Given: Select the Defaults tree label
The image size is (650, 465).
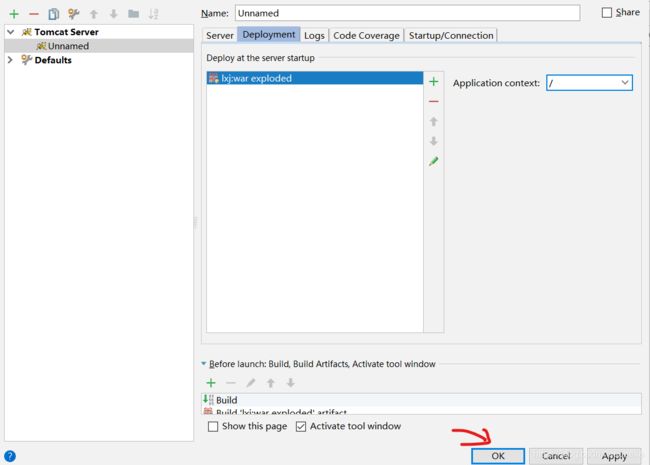Looking at the screenshot, I should [x=53, y=60].
